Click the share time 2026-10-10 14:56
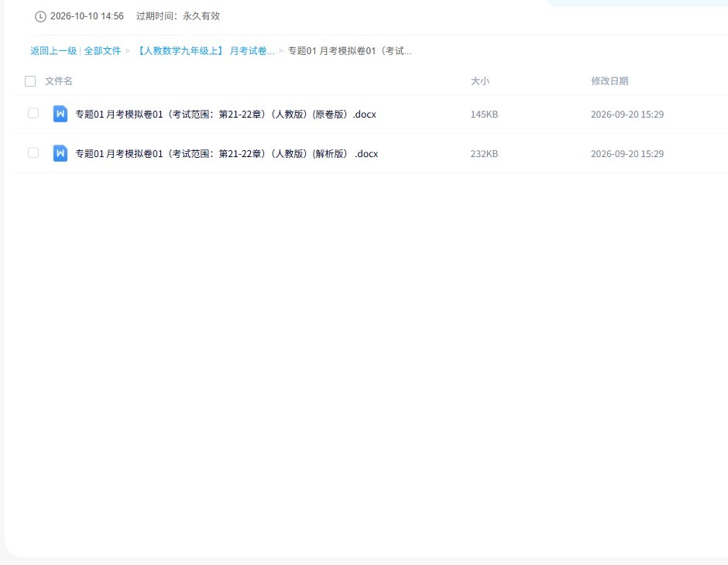Screen dimensions: 728x565 pyautogui.click(x=87, y=16)
